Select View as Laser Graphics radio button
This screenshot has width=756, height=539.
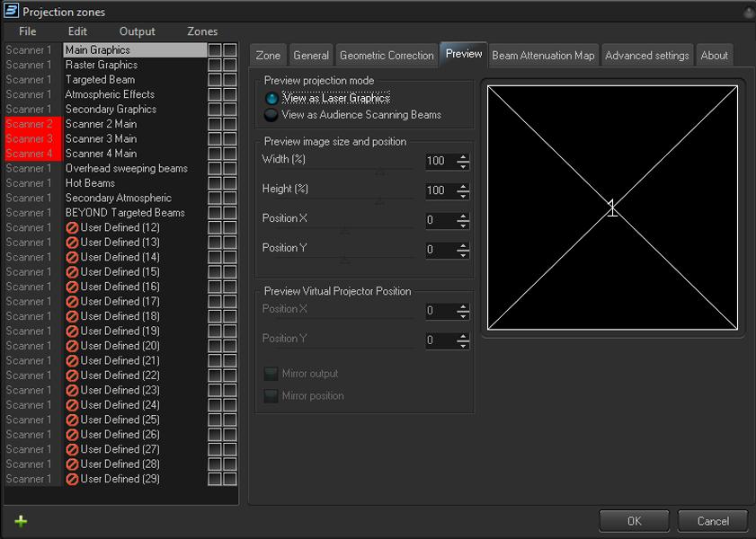(271, 99)
